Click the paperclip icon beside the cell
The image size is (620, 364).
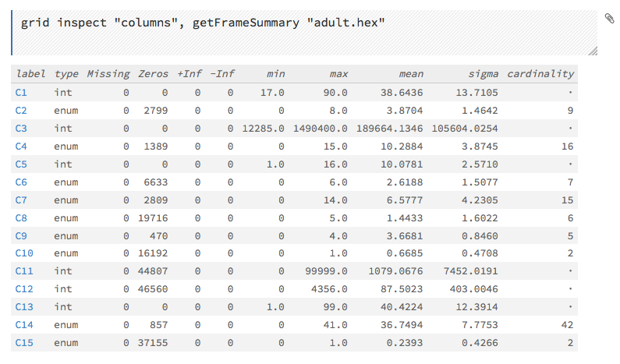(x=609, y=18)
